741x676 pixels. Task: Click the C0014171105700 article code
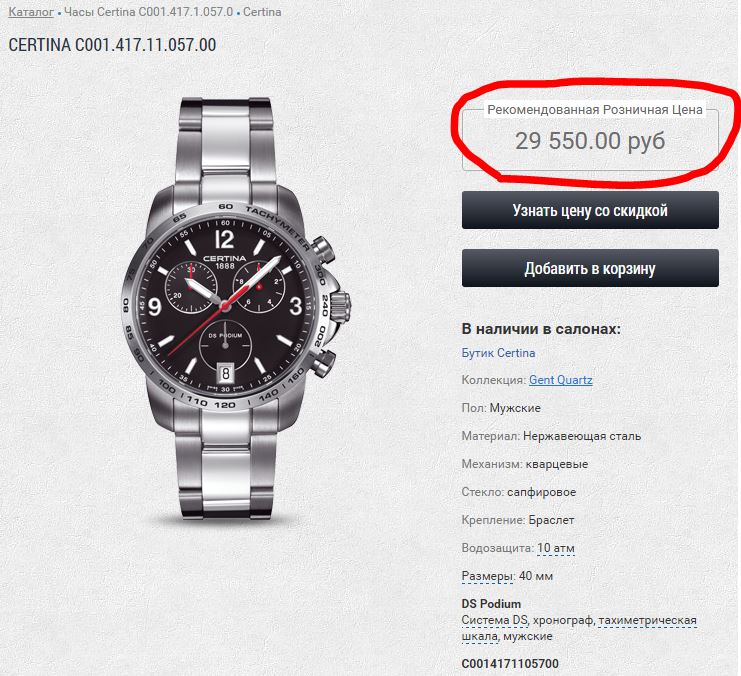point(510,664)
